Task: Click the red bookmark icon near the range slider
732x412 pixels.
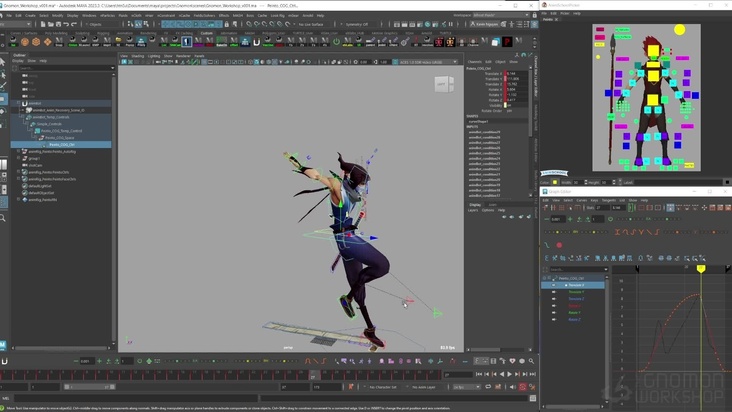Action: tap(351, 387)
